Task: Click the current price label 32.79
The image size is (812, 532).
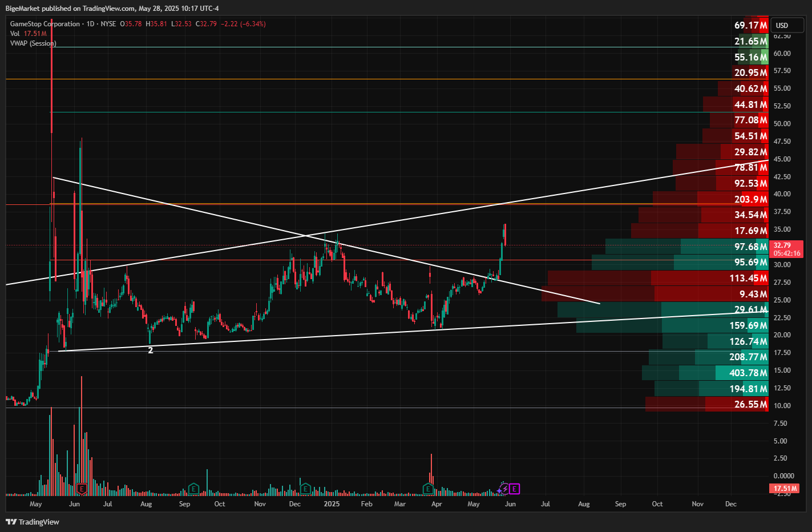Action: pyautogui.click(x=786, y=249)
